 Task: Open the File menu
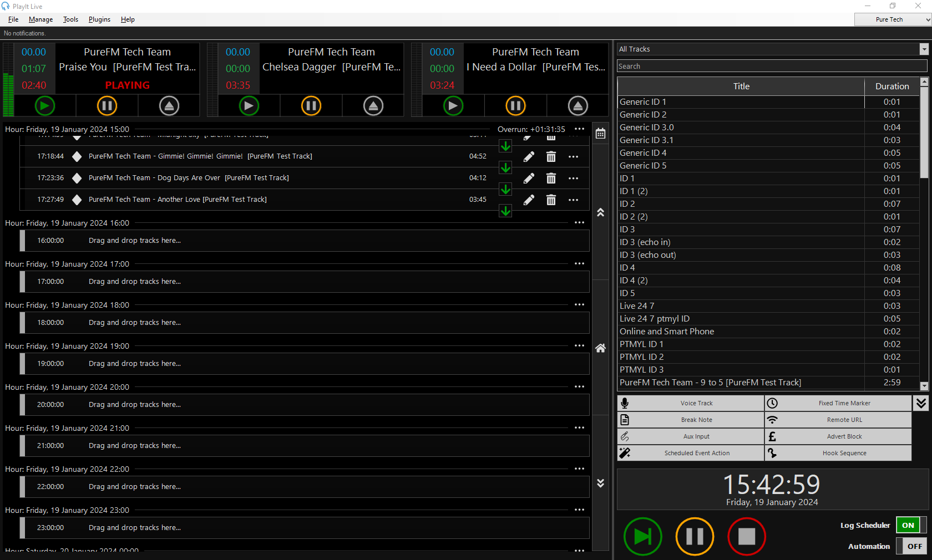click(x=13, y=19)
